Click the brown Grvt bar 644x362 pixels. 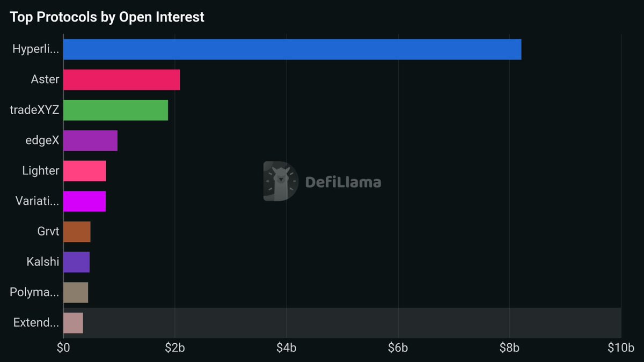77,232
